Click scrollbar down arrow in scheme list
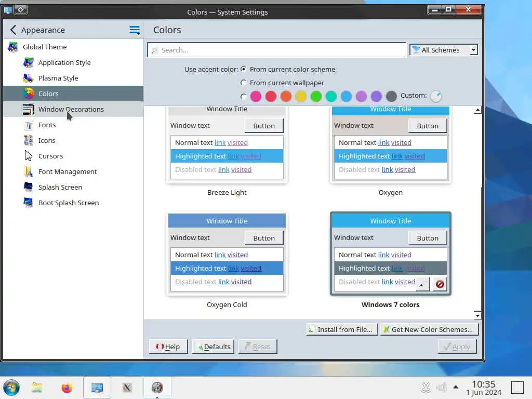Screen dimensions: 532x399 click(477, 315)
